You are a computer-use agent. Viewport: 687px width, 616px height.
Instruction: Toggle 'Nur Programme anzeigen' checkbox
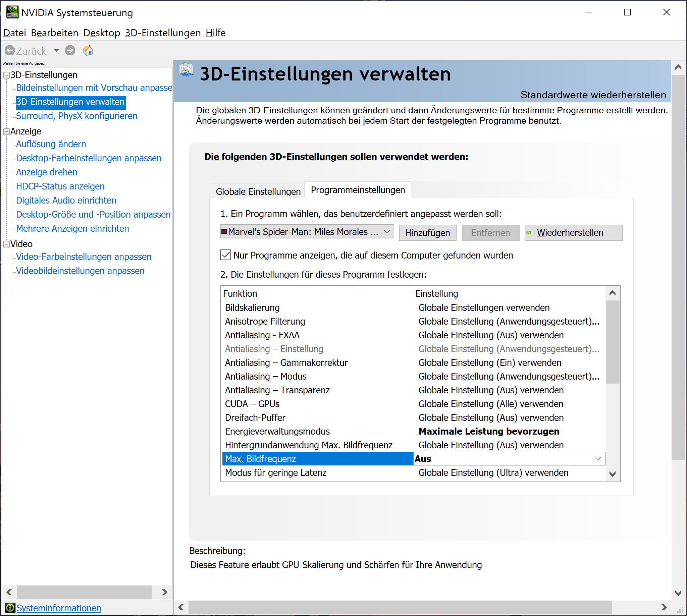pos(225,255)
